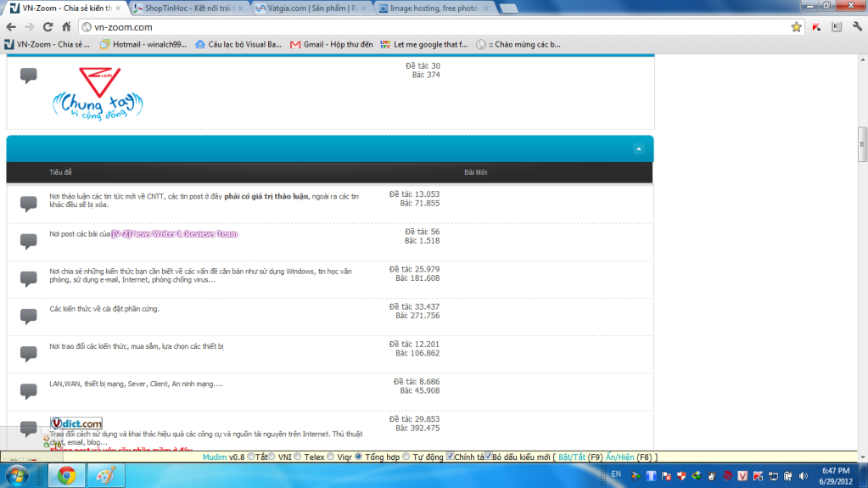The height and width of the screenshot is (488, 868).
Task: Click the [V-Z] News Writer & Reviews Team link
Action: point(175,233)
